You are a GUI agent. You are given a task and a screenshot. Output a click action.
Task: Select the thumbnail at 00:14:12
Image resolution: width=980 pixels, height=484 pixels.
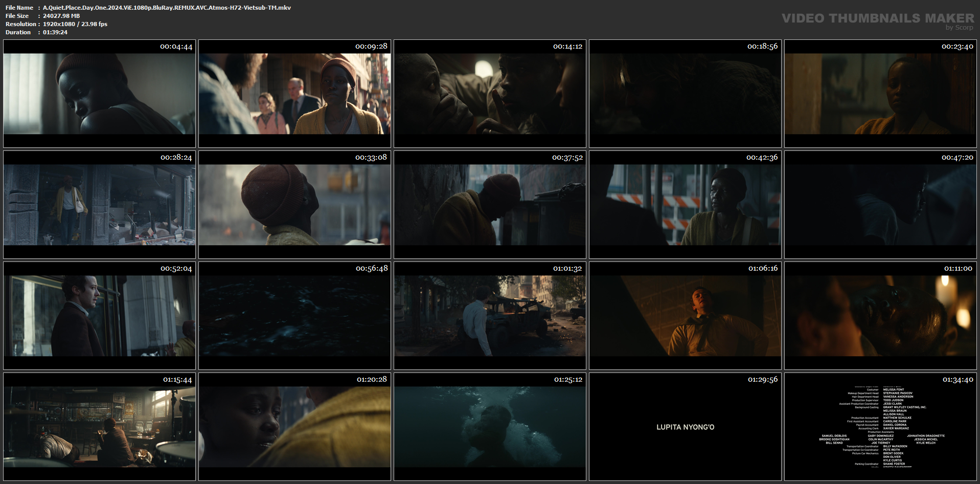490,94
